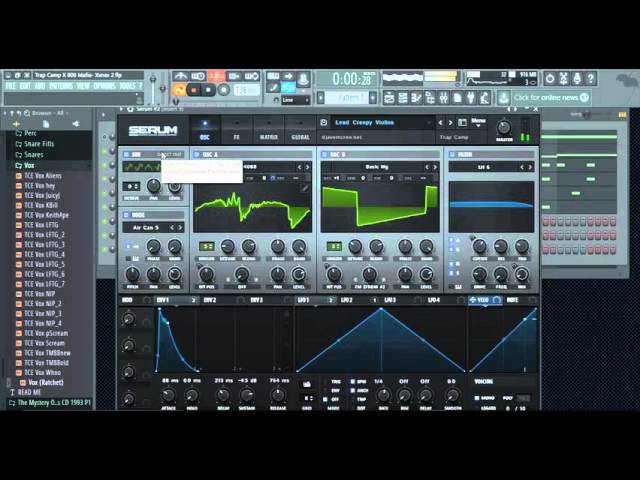640x480 pixels.
Task: Toggle the pattern/song mode button
Action: point(179,89)
